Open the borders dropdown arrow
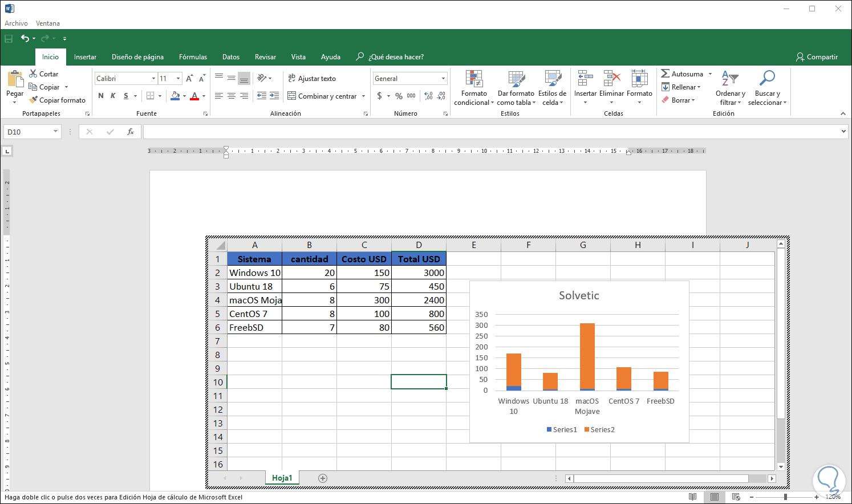This screenshot has height=504, width=852. coord(160,96)
